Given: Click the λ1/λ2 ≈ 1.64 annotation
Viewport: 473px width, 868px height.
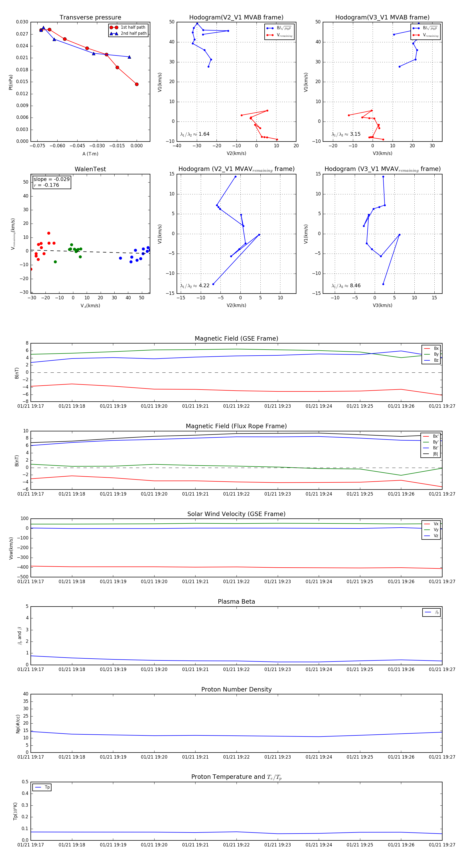Looking at the screenshot, I should [x=194, y=134].
